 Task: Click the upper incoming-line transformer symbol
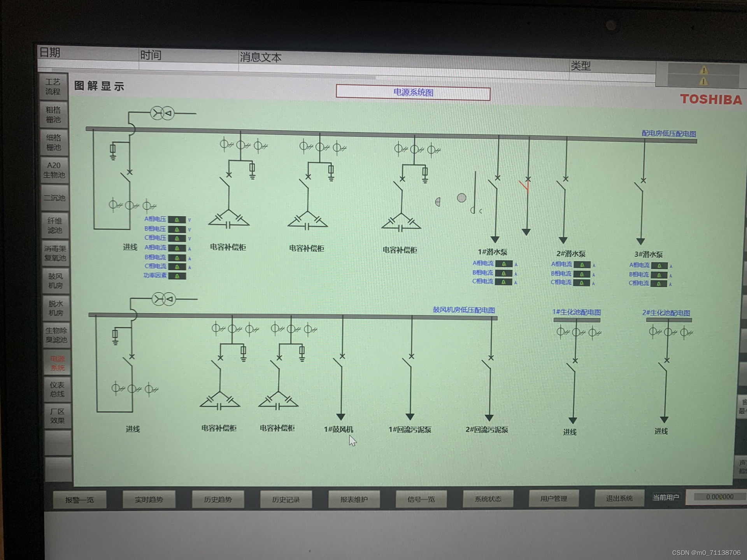tap(162, 114)
